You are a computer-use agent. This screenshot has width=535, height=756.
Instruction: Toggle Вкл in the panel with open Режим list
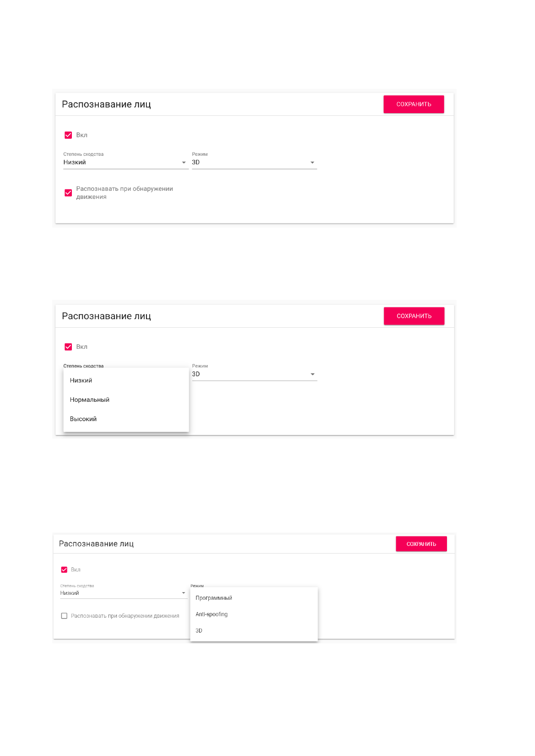pos(64,570)
